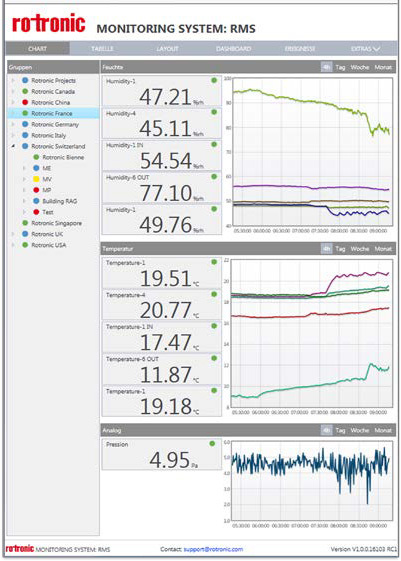Open the CHART tab
This screenshot has width=401, height=561.
click(38, 49)
